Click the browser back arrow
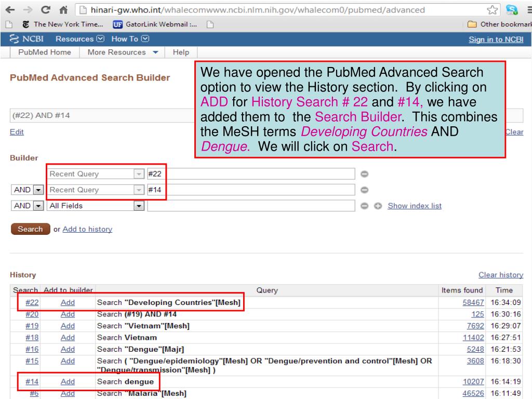This screenshot has width=532, height=399. [x=10, y=10]
